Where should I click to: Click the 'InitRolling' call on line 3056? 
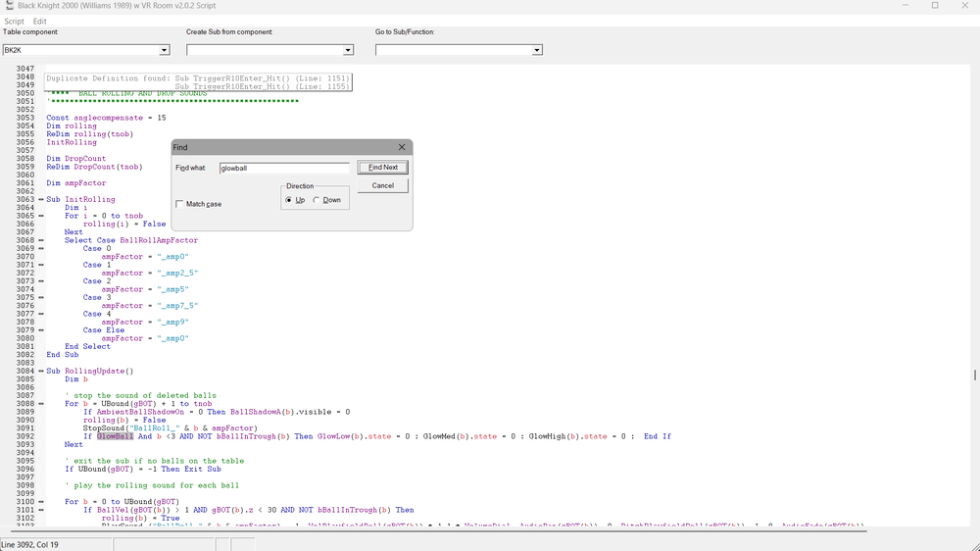point(72,142)
